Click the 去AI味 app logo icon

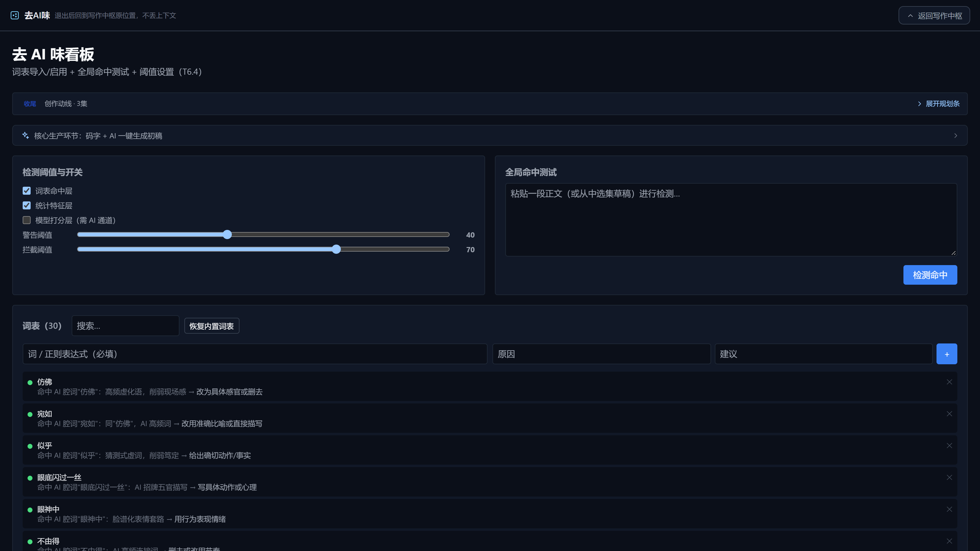pos(15,15)
